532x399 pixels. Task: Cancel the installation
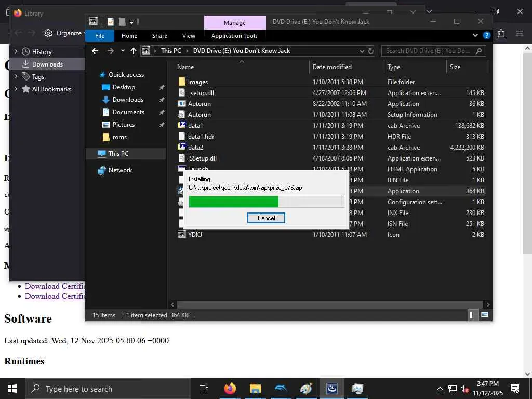click(x=266, y=218)
